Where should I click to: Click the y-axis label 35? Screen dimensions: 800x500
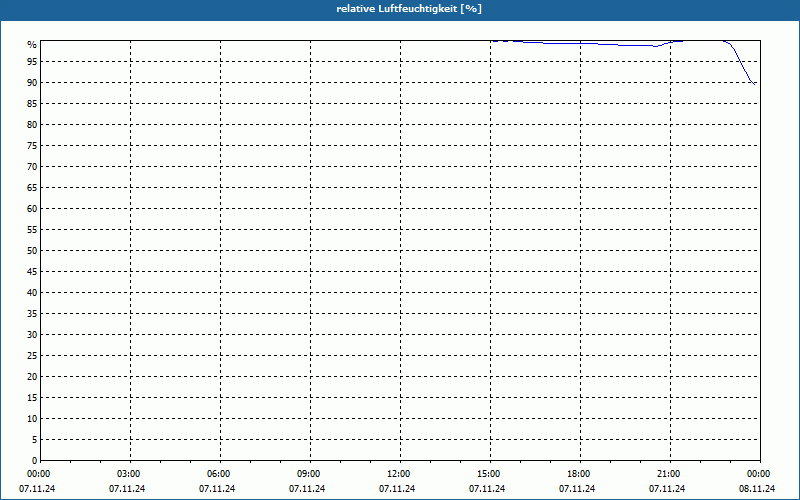[x=32, y=314]
